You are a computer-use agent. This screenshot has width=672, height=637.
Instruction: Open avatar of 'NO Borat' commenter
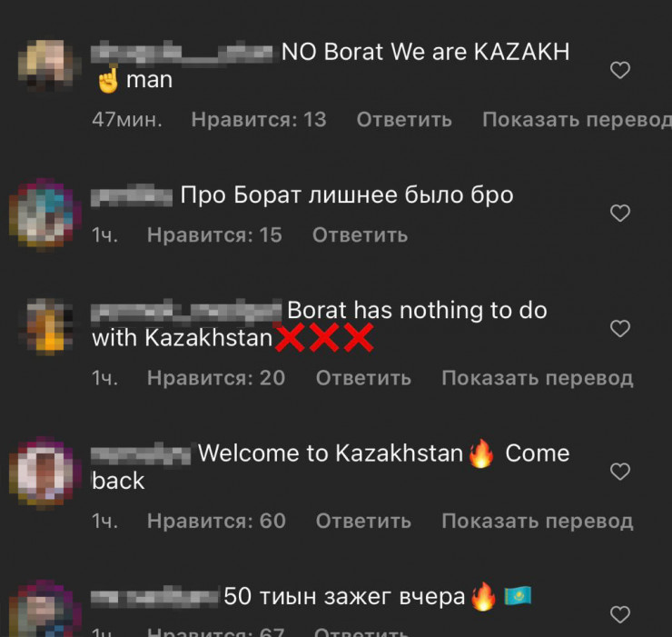click(46, 65)
